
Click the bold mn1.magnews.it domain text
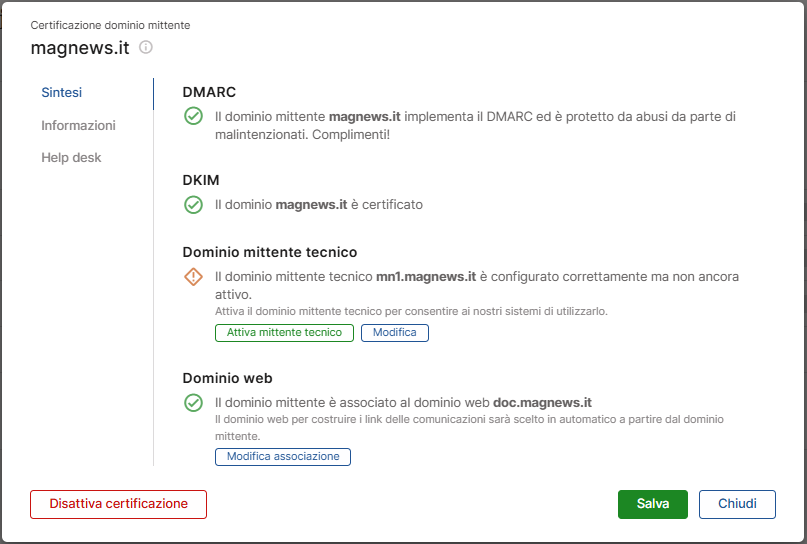pos(426,277)
